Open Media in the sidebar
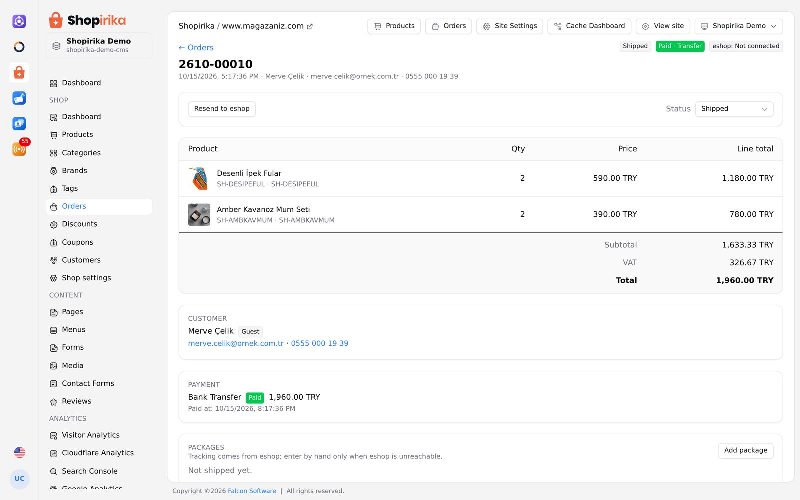The image size is (800, 500). [72, 365]
